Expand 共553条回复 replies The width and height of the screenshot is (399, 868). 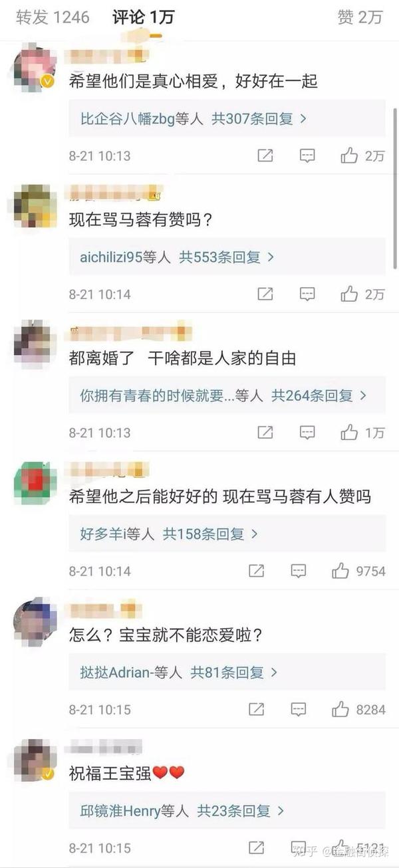click(x=227, y=257)
